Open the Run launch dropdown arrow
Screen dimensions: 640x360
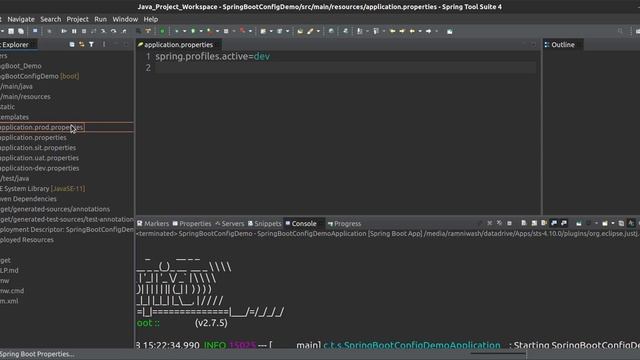point(201,31)
